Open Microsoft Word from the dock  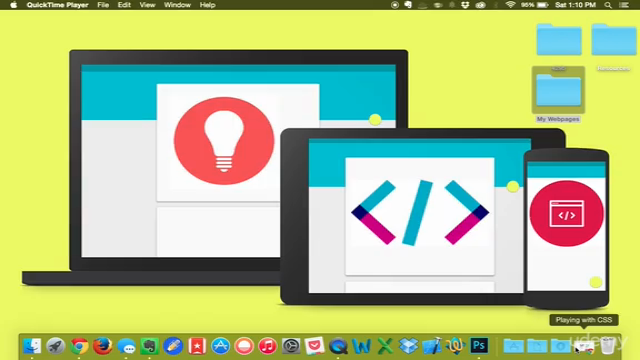(x=361, y=346)
